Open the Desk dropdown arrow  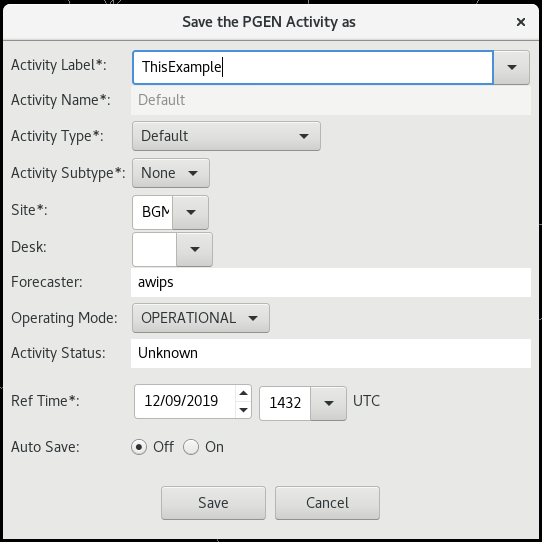click(195, 249)
